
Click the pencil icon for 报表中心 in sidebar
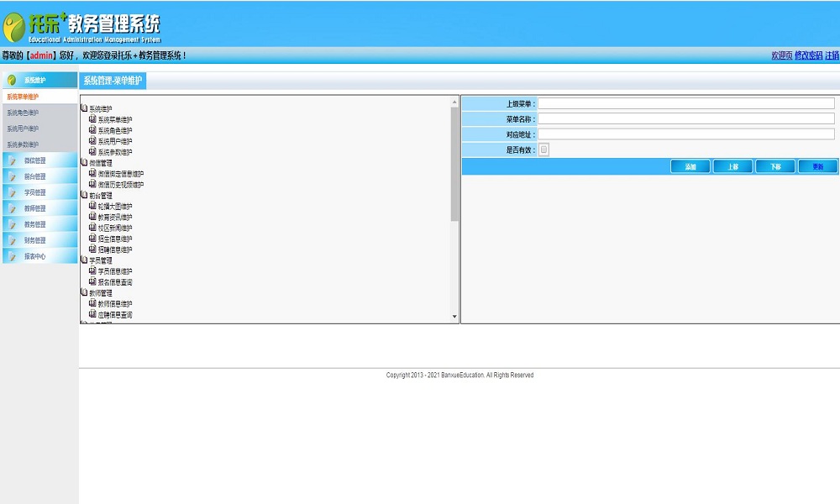pos(12,256)
